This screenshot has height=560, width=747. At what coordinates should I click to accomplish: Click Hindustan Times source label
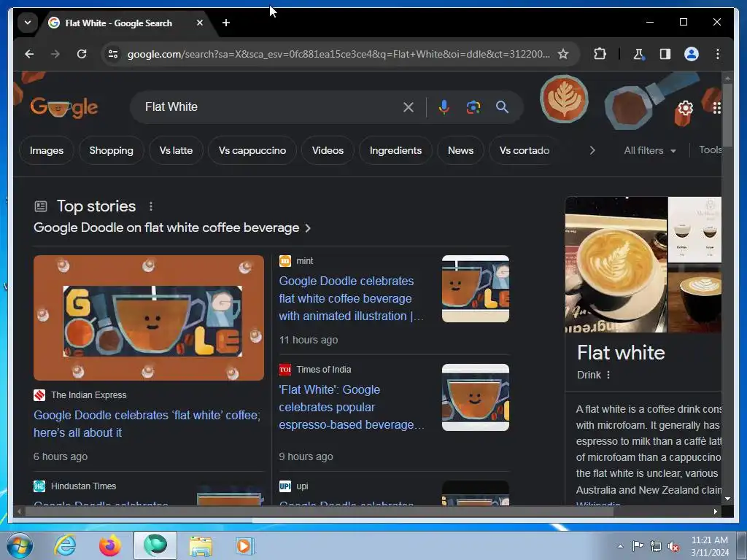pyautogui.click(x=83, y=486)
